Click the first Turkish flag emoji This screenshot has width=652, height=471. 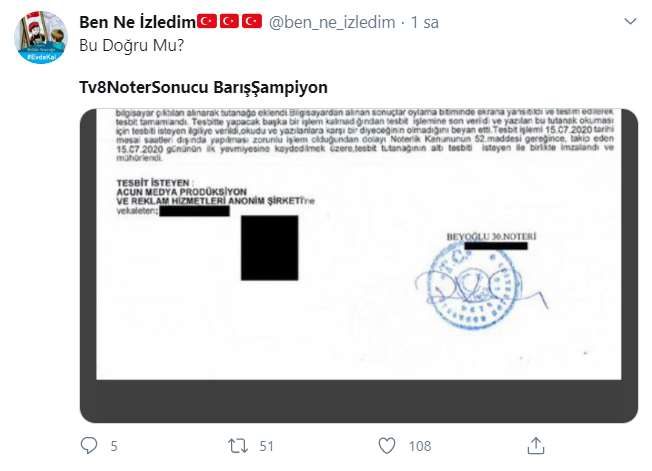[207, 21]
